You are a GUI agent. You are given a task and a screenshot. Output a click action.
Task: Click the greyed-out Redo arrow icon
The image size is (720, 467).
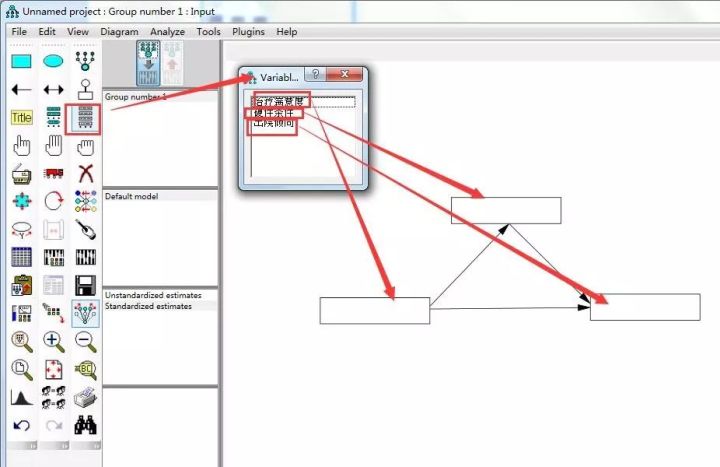point(53,426)
